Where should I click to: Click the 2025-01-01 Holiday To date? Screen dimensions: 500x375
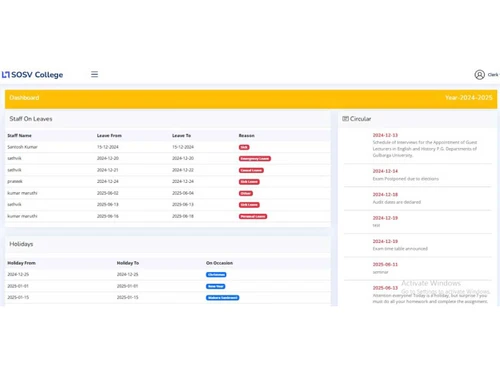pyautogui.click(x=127, y=286)
